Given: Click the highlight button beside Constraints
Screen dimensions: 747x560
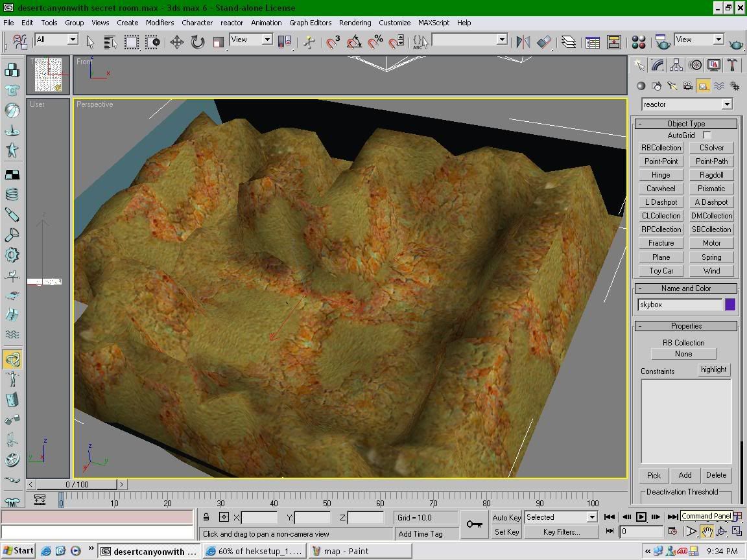Looking at the screenshot, I should coord(714,369).
